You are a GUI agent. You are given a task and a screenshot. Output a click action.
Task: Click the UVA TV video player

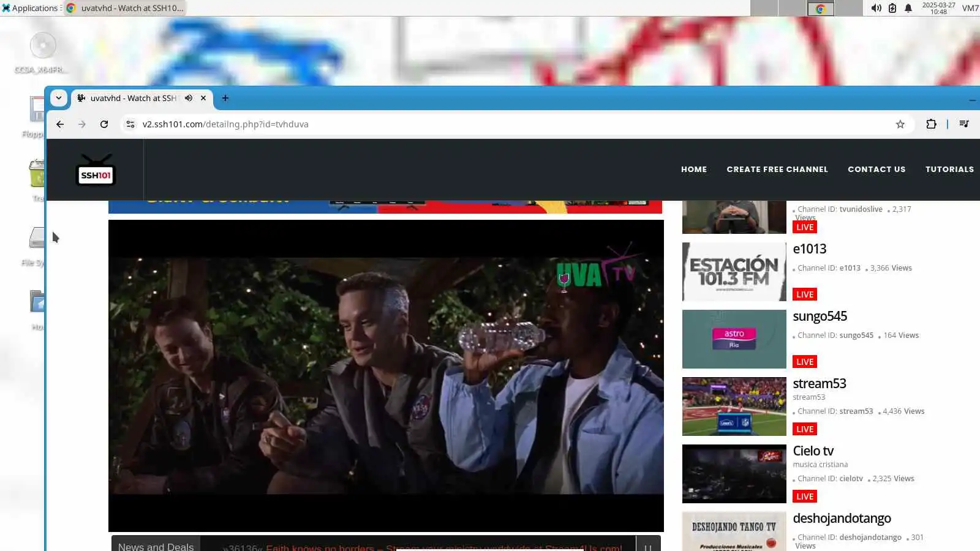click(x=386, y=375)
